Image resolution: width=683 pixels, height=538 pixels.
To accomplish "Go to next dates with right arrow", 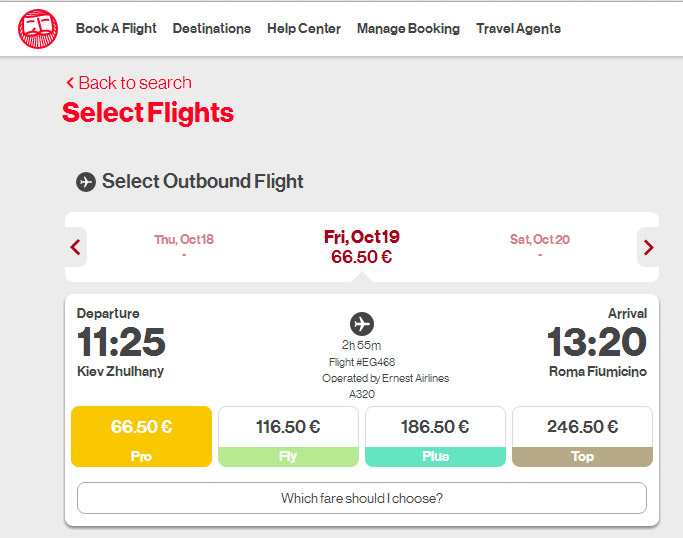I will point(648,247).
